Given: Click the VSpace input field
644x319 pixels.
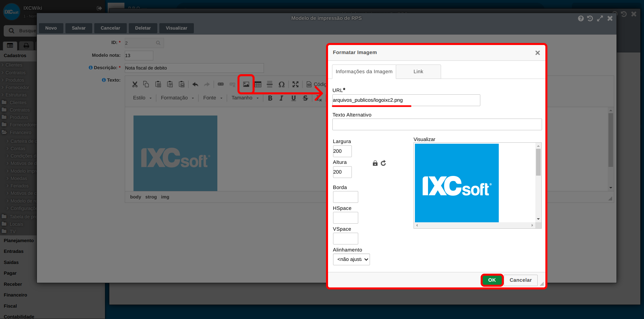Looking at the screenshot, I should [x=345, y=239].
